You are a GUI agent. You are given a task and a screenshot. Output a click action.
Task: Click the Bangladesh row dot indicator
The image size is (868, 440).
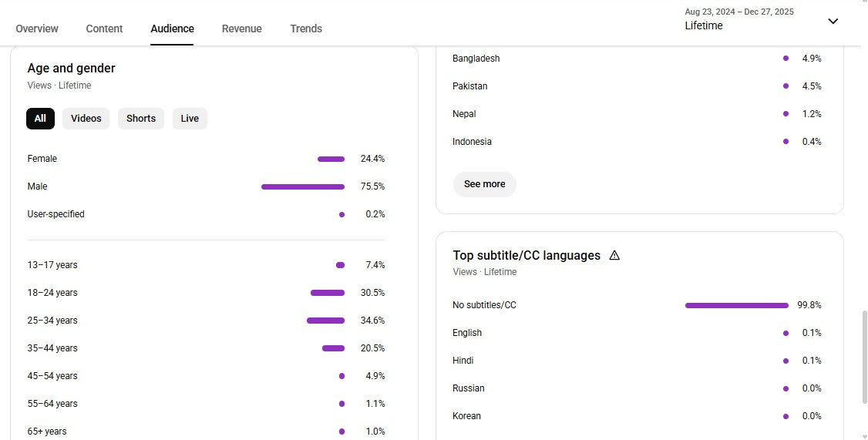(x=786, y=59)
